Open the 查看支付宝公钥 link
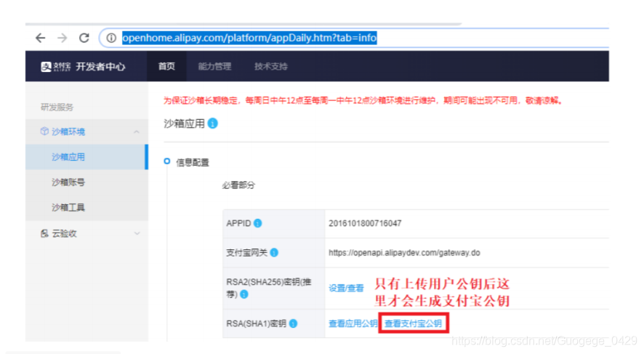Screen dimensions: 644x354 click(413, 323)
